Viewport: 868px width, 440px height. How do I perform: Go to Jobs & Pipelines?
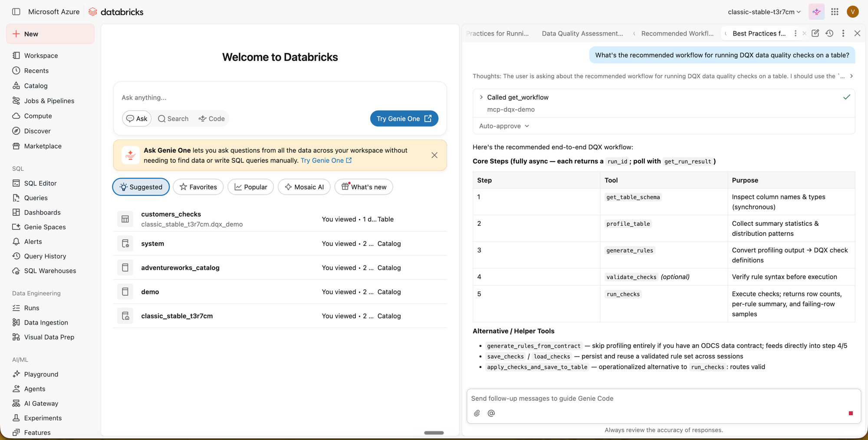pos(49,101)
